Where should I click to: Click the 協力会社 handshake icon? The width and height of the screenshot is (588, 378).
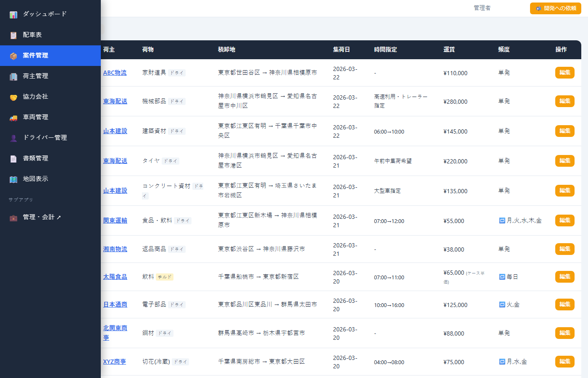point(13,97)
